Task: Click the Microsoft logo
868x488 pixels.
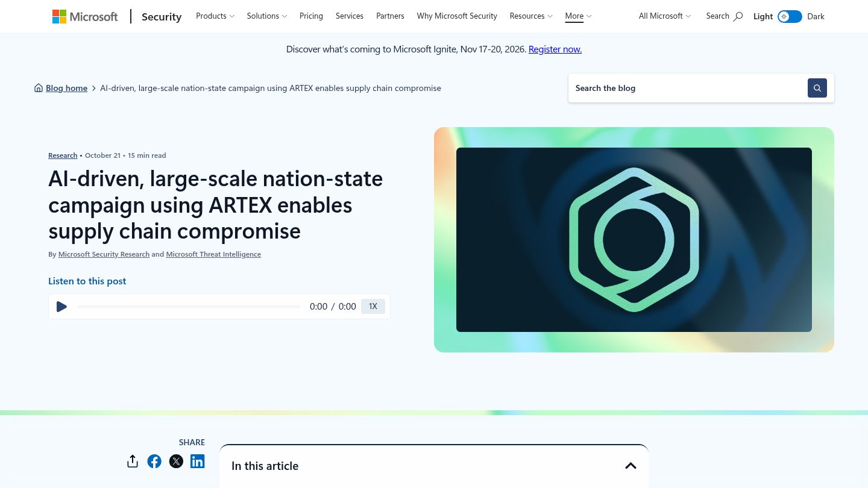Action: (85, 16)
